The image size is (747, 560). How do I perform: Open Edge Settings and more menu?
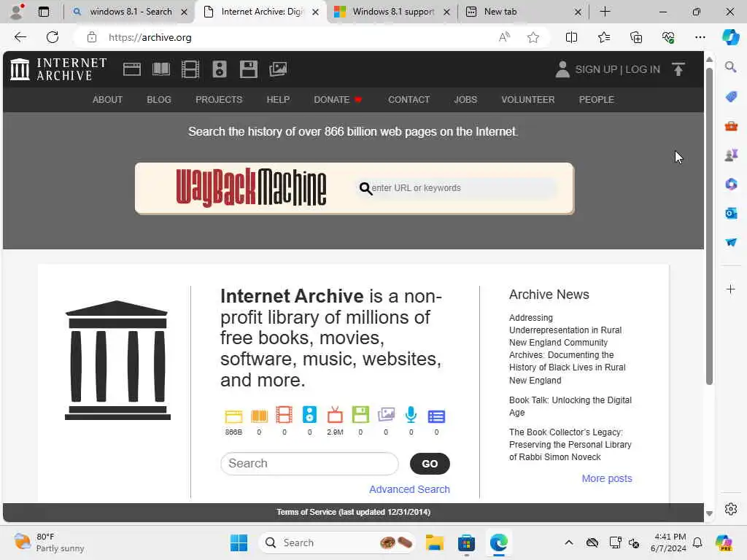700,38
